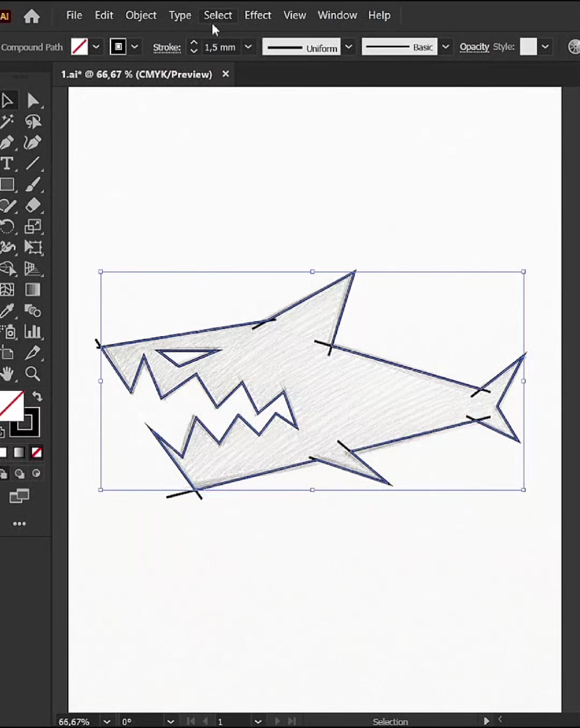This screenshot has width=580, height=728.
Task: Select the Free Transform tool
Action: point(33,247)
